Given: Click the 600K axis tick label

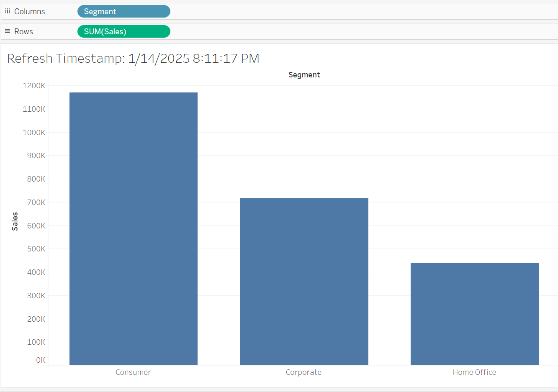Looking at the screenshot, I should click(37, 225).
